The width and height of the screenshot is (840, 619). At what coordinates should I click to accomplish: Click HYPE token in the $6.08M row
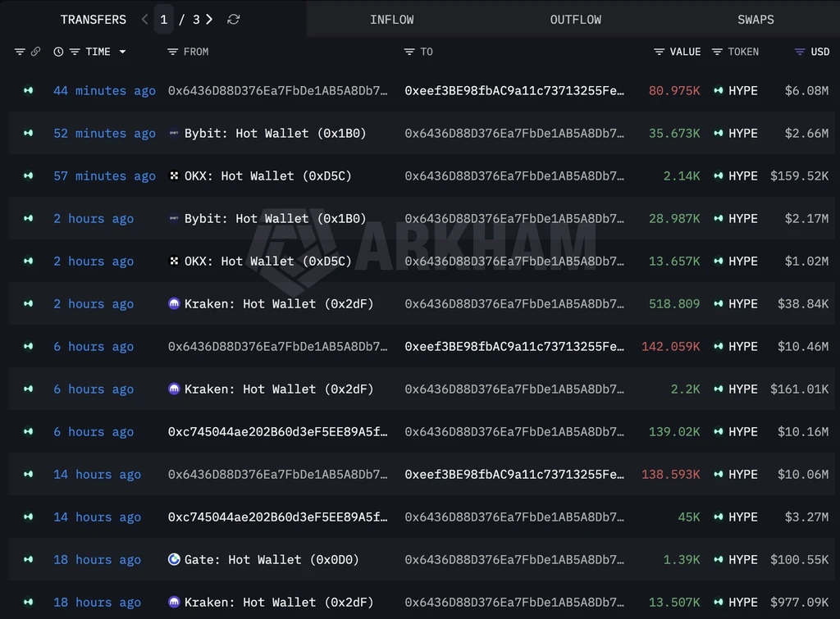[x=742, y=90]
